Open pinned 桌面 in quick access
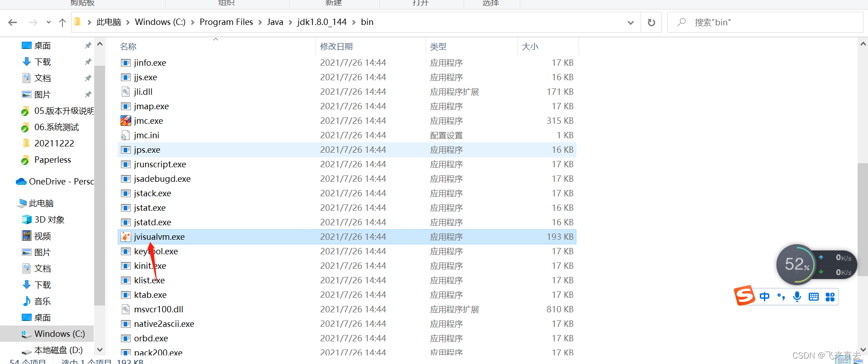Image resolution: width=868 pixels, height=364 pixels. (x=43, y=45)
